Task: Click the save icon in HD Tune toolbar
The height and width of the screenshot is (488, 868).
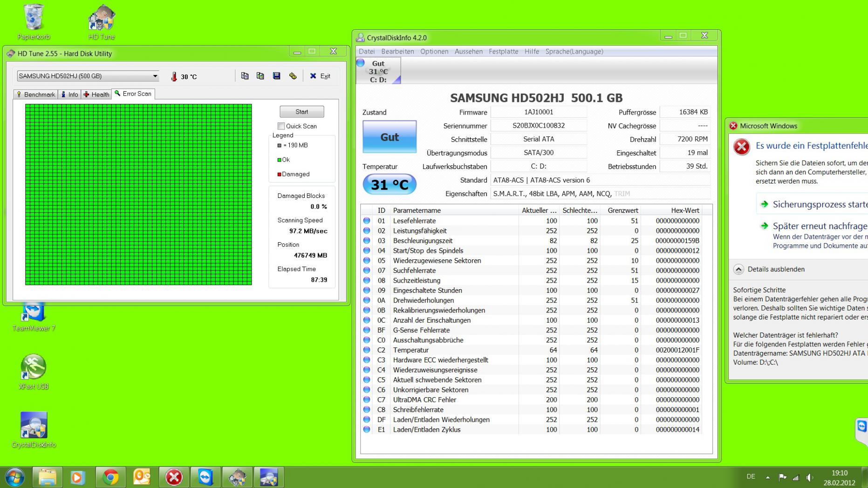Action: pyautogui.click(x=277, y=76)
